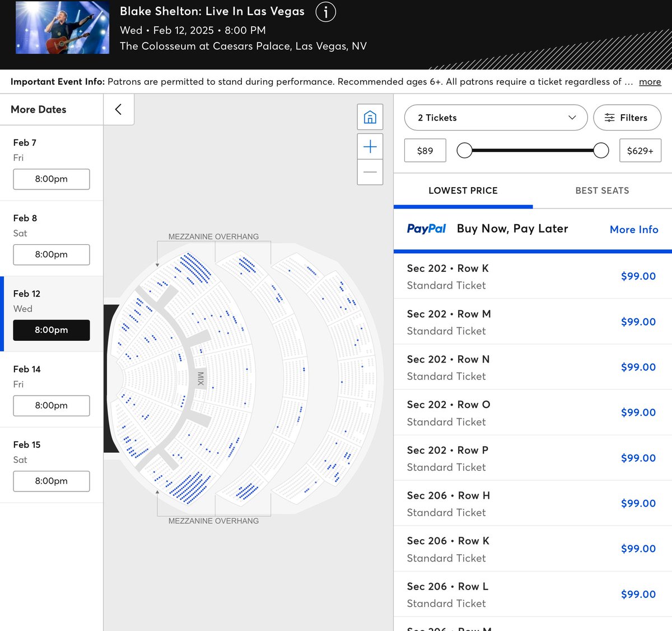Choose Sec 206 Row K ticket listing

533,549
